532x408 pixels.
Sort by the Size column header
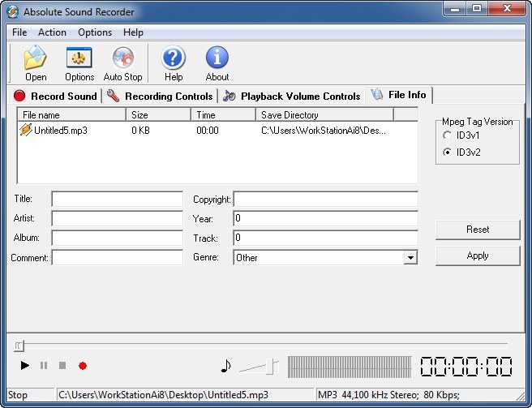[158, 115]
